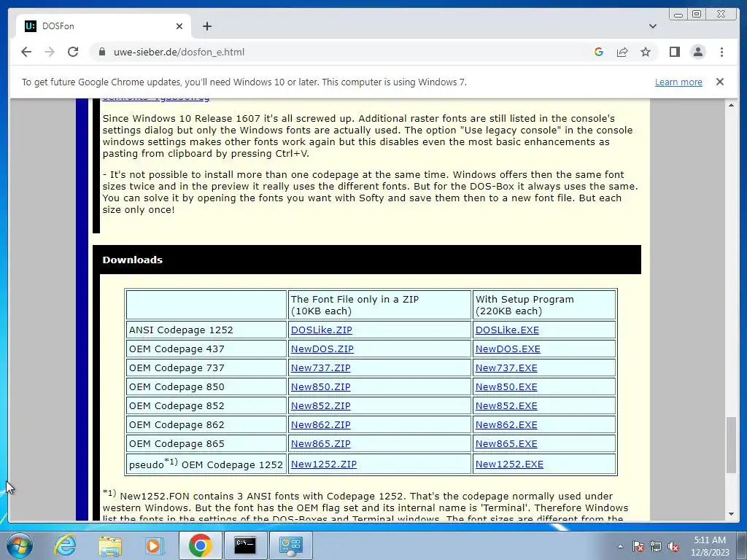Switch to the Command Prompt window
Image resolution: width=747 pixels, height=560 pixels.
(x=245, y=545)
